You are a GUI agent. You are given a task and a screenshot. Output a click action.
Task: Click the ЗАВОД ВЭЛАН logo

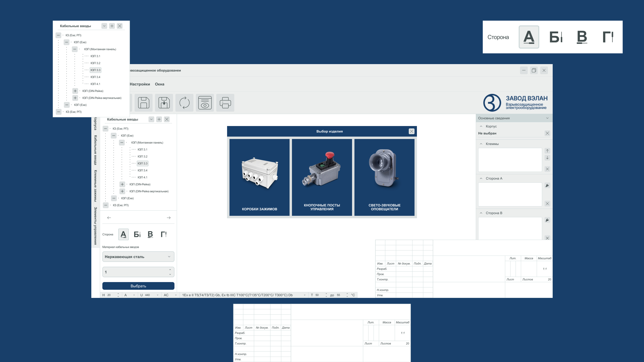[x=515, y=103]
